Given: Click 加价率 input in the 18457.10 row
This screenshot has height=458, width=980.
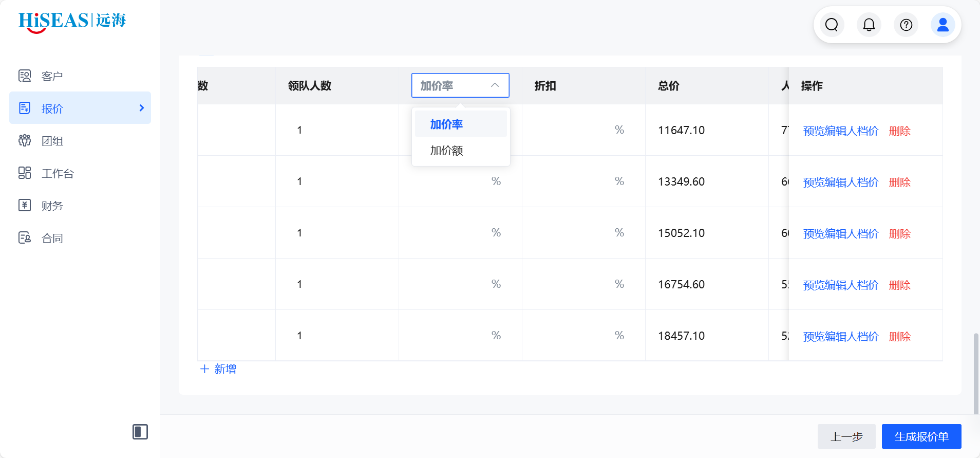Looking at the screenshot, I should pyautogui.click(x=460, y=336).
